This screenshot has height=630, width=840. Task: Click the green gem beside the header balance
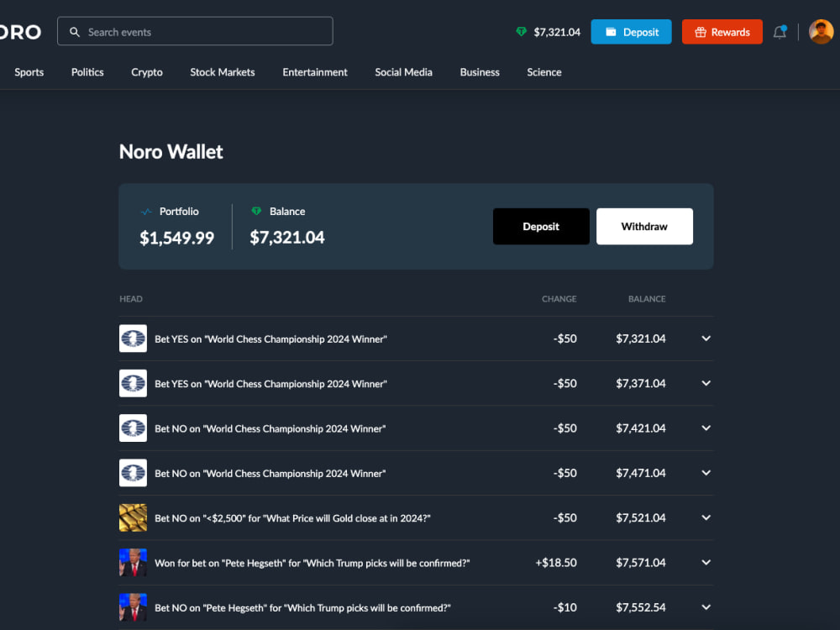pyautogui.click(x=522, y=32)
